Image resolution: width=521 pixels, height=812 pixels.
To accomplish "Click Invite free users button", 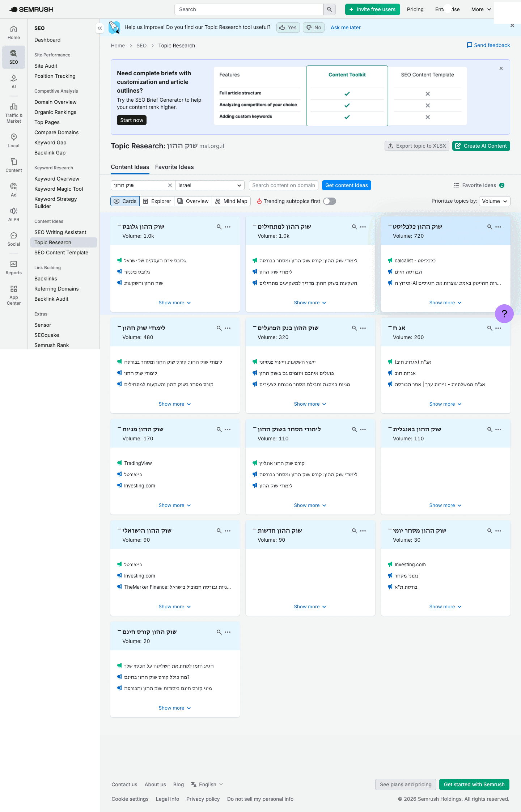I will pyautogui.click(x=373, y=9).
